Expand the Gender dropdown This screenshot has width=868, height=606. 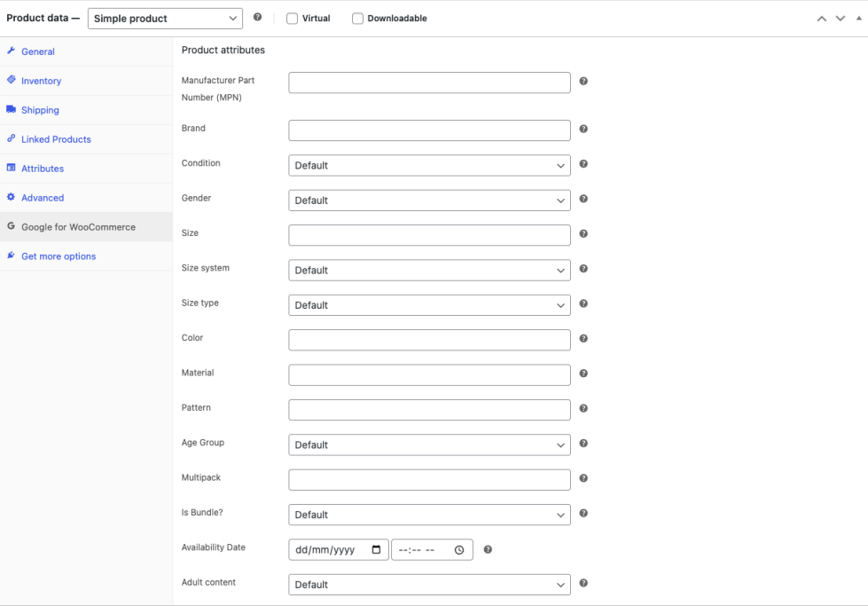tap(429, 201)
